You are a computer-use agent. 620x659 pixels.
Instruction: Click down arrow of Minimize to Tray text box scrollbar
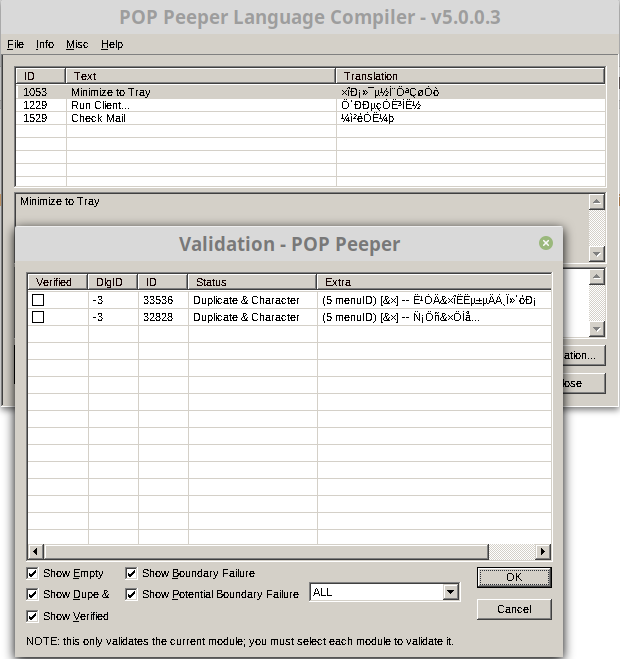[597, 253]
